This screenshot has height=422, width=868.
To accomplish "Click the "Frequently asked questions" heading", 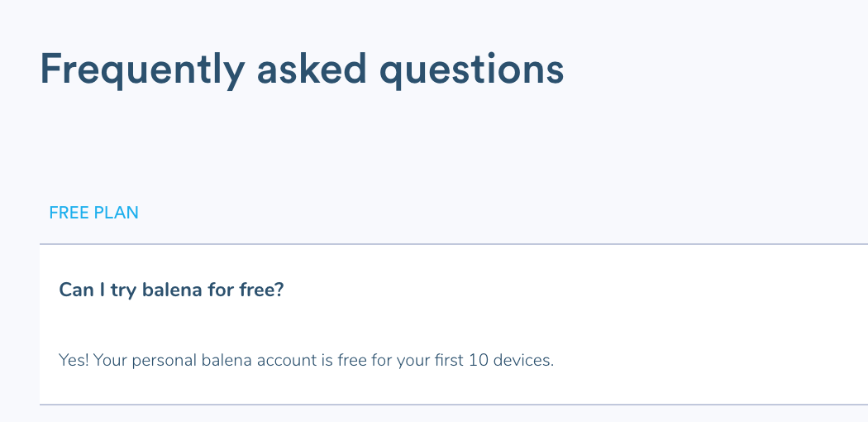I will point(302,70).
